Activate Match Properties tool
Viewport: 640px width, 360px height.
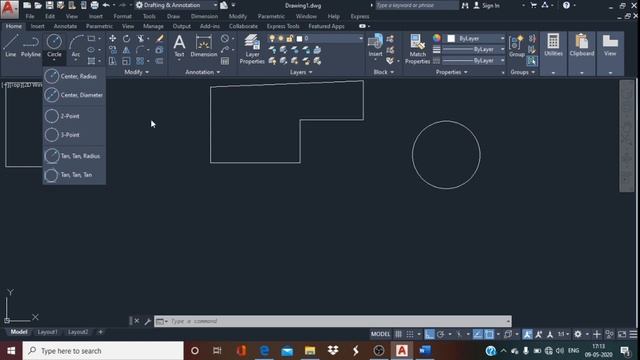click(418, 49)
